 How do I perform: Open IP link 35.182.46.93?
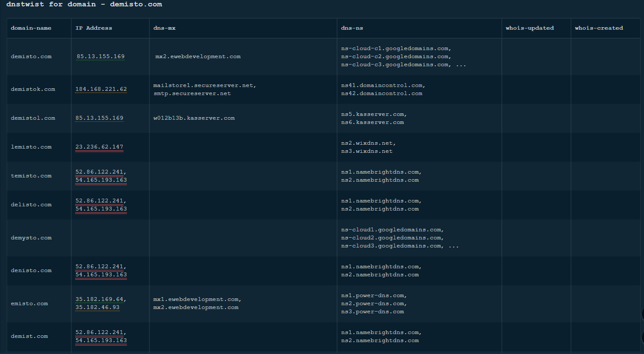coord(97,307)
